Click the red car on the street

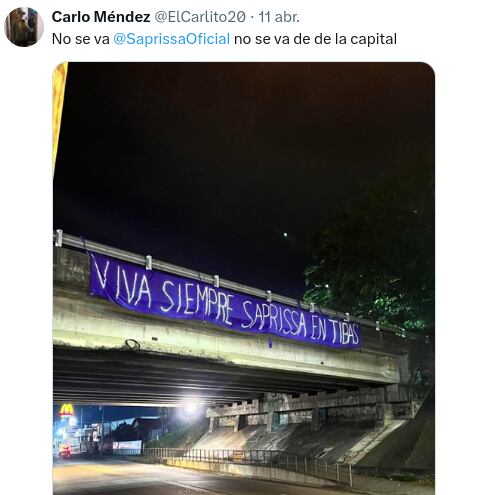pos(66,451)
